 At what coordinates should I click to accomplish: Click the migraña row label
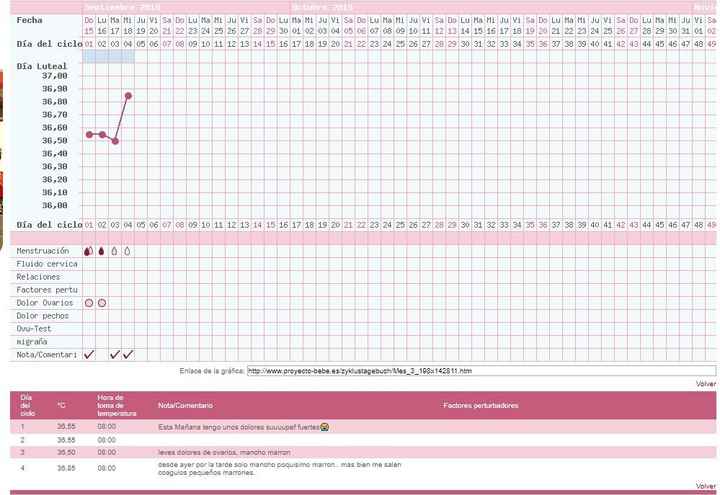click(x=32, y=342)
